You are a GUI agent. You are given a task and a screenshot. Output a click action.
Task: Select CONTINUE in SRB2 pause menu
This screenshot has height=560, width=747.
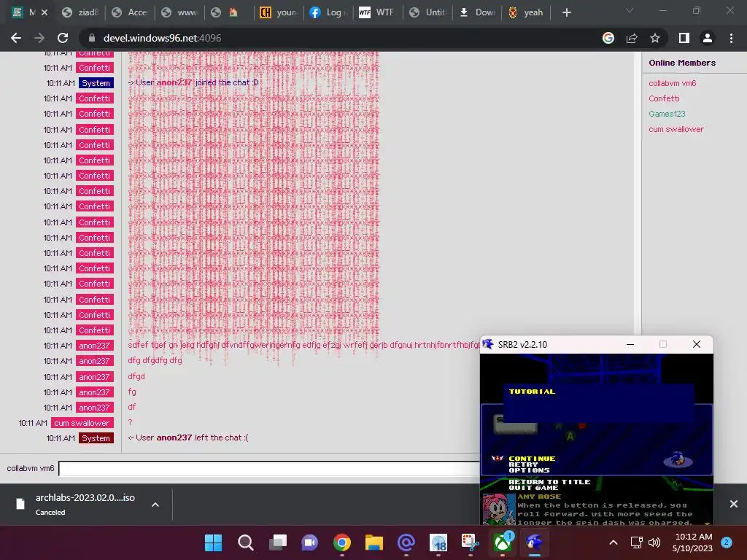tap(532, 459)
